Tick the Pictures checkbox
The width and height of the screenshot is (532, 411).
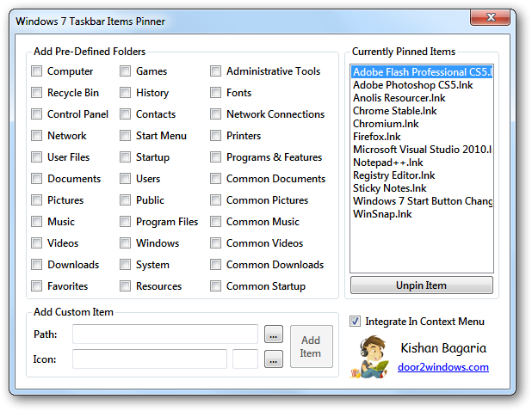click(x=37, y=199)
